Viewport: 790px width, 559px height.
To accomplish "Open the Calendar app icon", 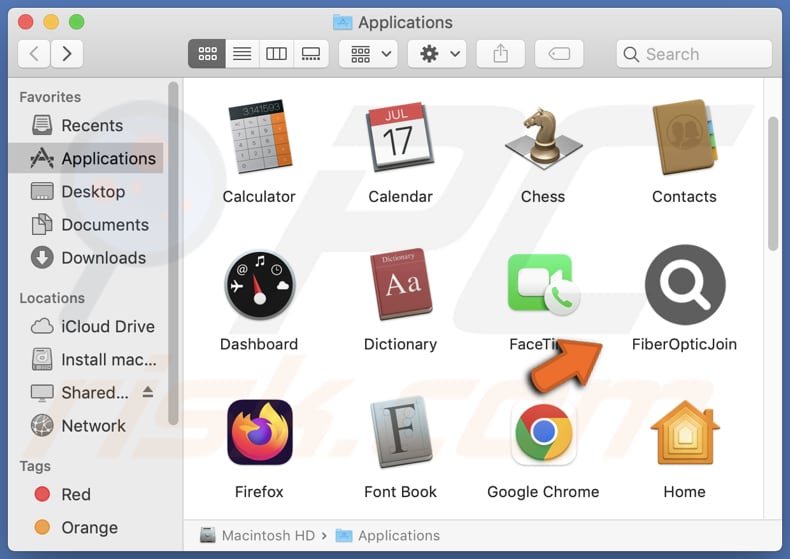I will [x=401, y=136].
